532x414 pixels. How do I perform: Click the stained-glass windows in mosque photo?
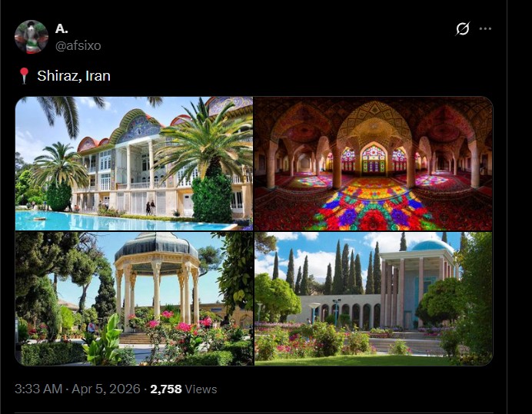[373, 159]
